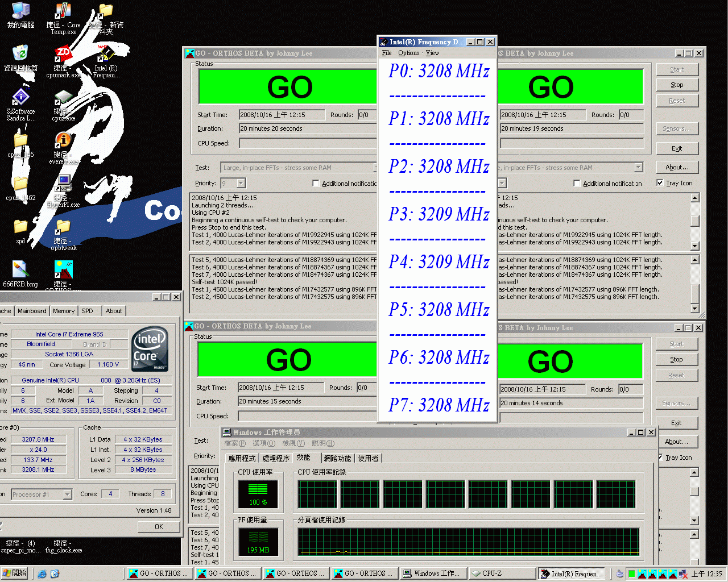This screenshot has width=728, height=582.
Task: Open the SiSoftware Sandra desktop icon
Action: 20,97
